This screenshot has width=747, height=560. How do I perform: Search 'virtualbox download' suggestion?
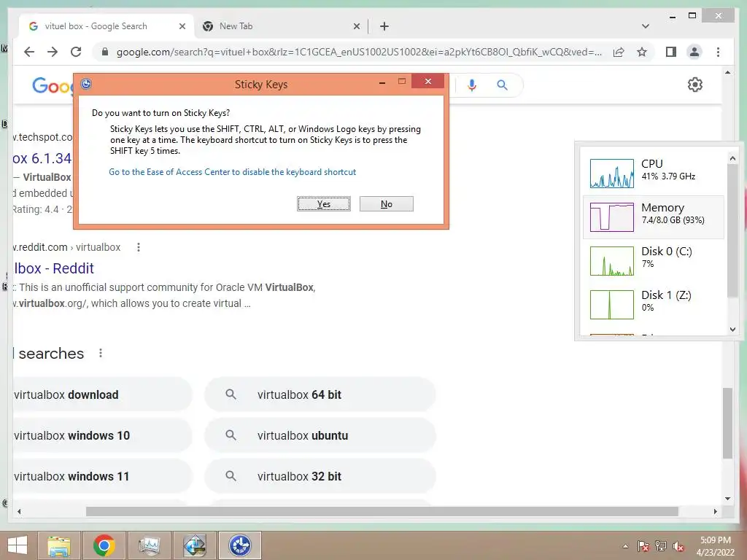[x=102, y=394]
